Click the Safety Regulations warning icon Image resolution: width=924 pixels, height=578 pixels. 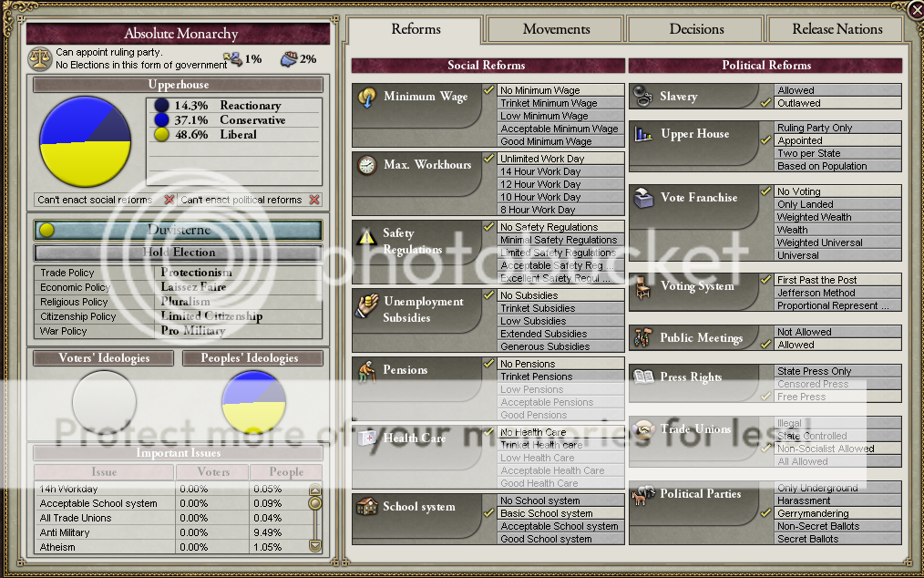[367, 236]
